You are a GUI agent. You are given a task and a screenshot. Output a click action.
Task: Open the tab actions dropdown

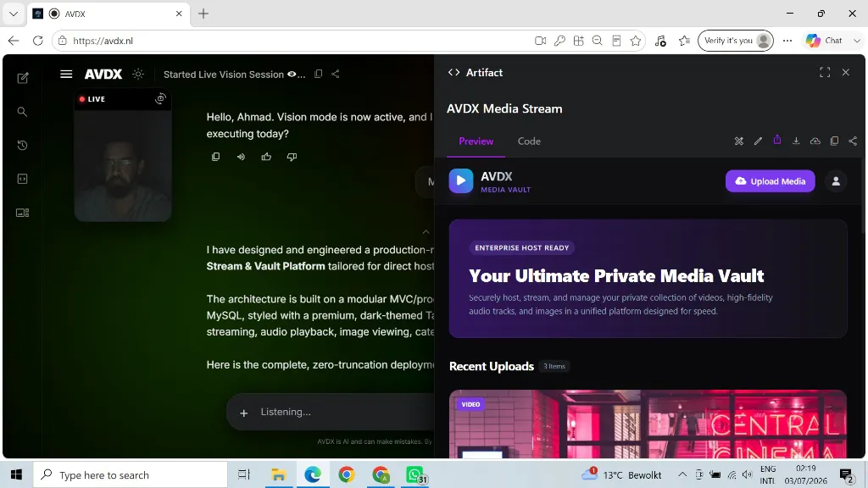point(14,14)
